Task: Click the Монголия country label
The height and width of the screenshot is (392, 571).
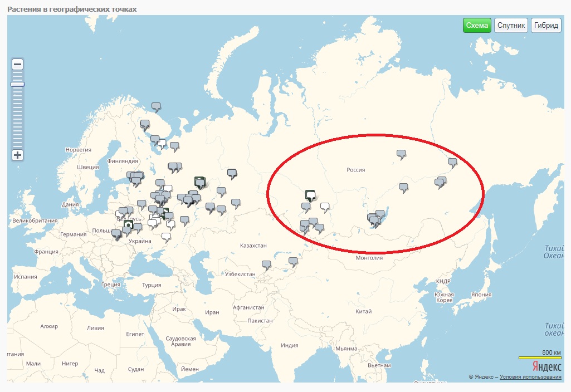Action: tap(369, 258)
